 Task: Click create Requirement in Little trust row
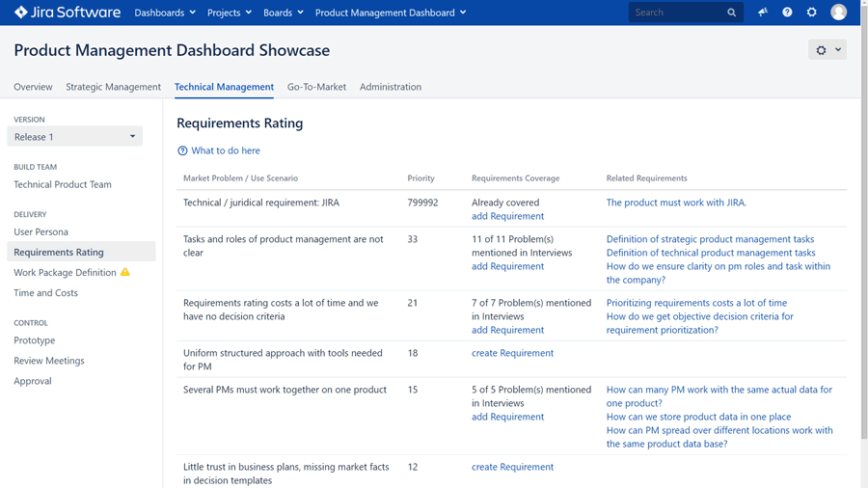coord(513,467)
